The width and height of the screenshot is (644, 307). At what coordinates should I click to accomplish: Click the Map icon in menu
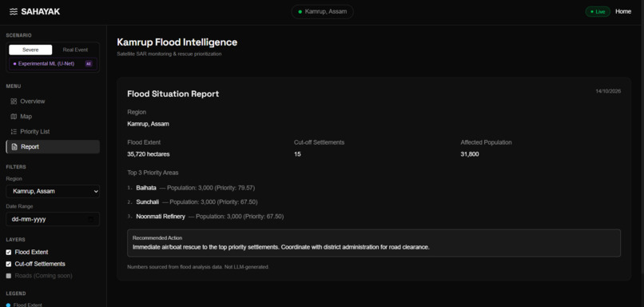[x=14, y=116]
